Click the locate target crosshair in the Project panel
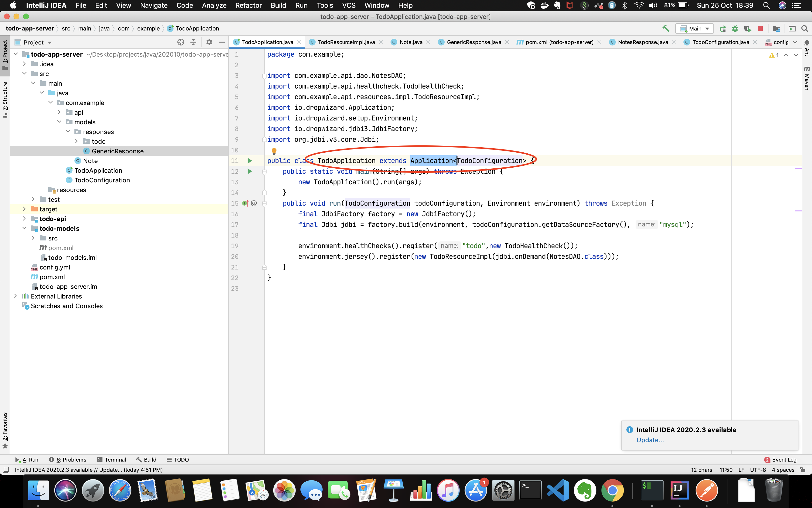The width and height of the screenshot is (812, 508). coord(181,42)
